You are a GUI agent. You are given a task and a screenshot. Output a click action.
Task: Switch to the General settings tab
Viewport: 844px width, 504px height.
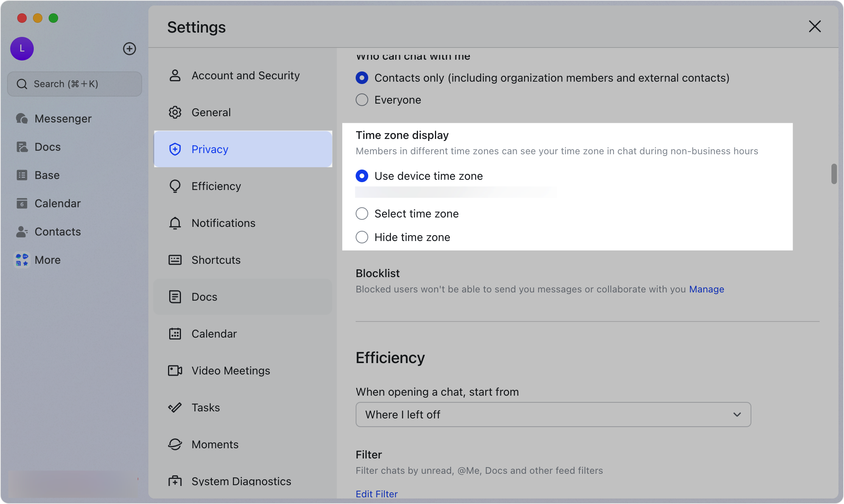coord(211,112)
